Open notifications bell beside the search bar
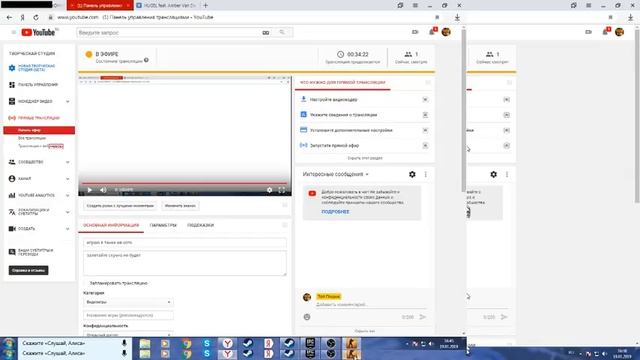 click(432, 32)
